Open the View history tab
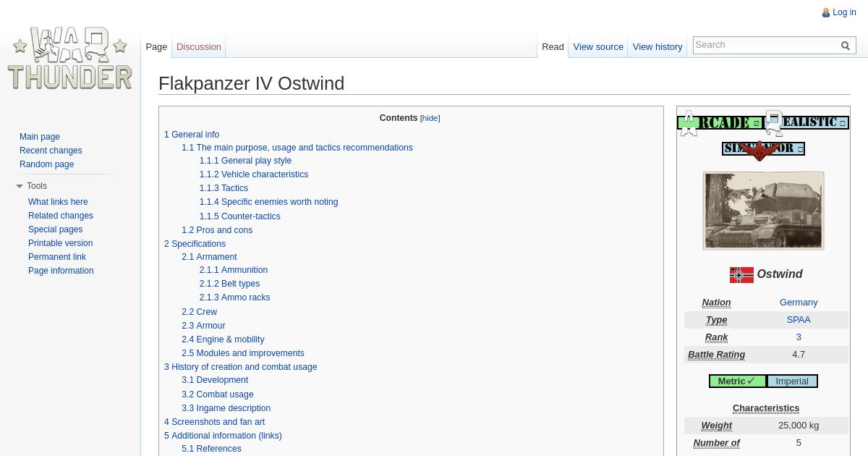 pyautogui.click(x=658, y=46)
